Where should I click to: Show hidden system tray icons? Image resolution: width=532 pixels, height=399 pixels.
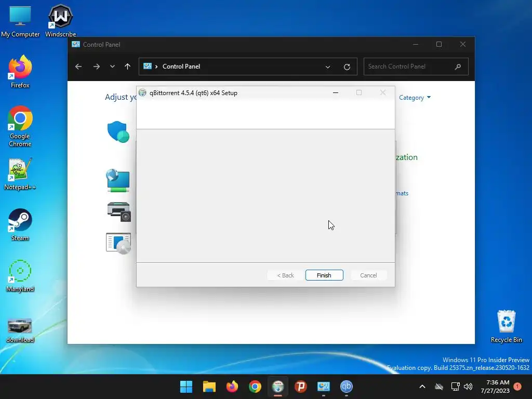pos(422,387)
